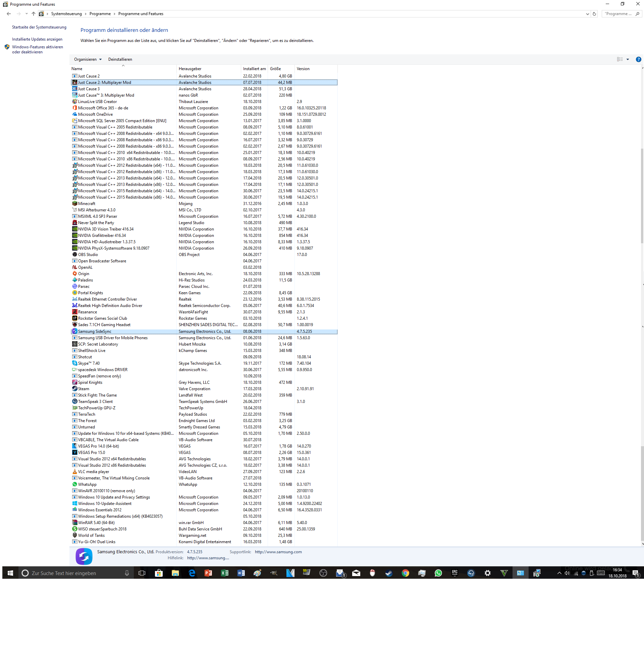This screenshot has width=644, height=671.
Task: Go back with the back arrow
Action: click(x=9, y=14)
